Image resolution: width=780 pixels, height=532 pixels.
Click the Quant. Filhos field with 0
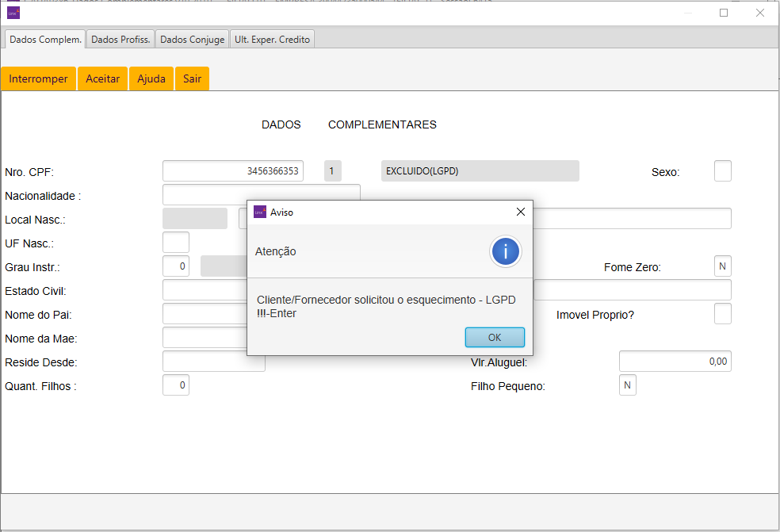tap(176, 385)
